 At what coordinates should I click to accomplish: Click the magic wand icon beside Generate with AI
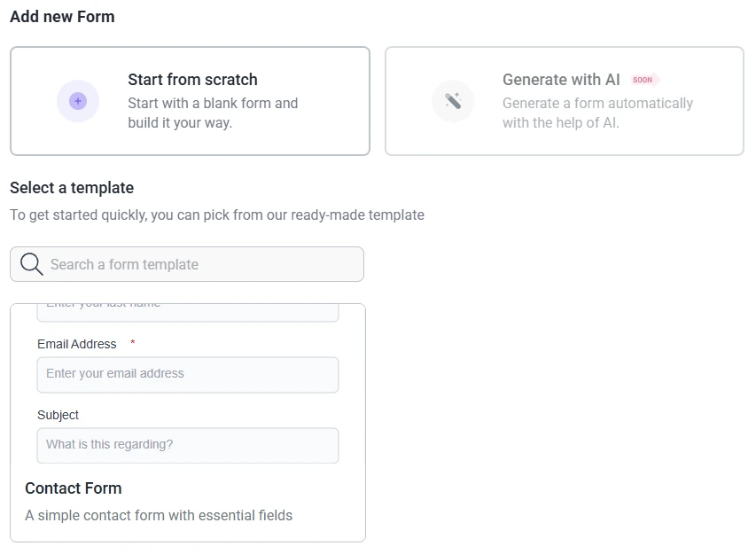click(x=453, y=101)
